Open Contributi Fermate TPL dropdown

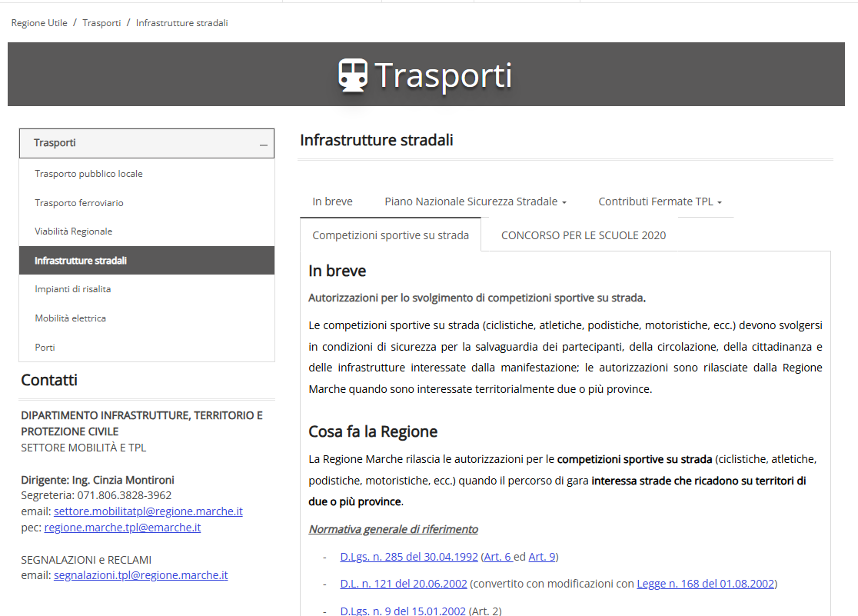coord(660,201)
